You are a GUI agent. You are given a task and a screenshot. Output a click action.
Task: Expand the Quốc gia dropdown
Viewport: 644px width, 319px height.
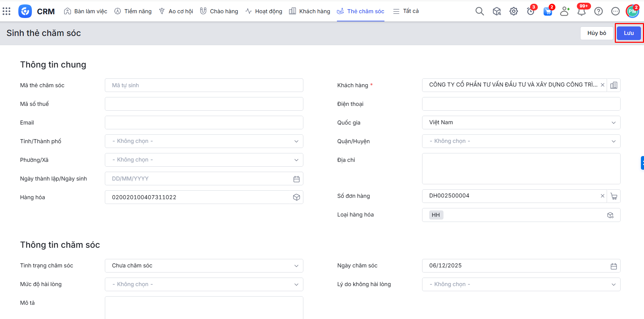point(521,123)
